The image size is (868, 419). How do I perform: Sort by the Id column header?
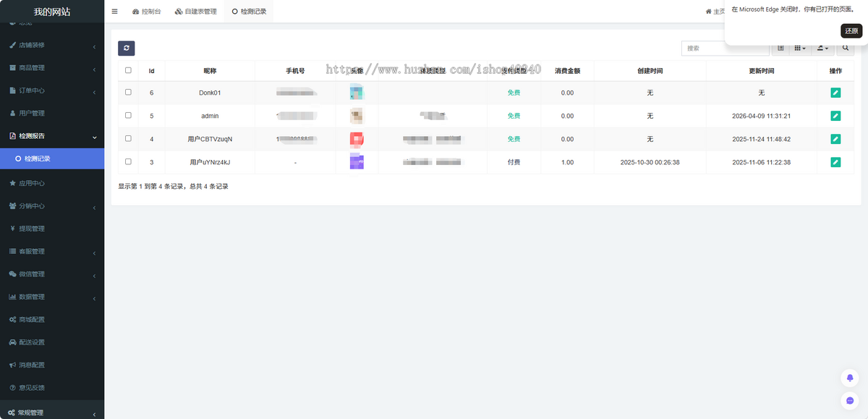coord(152,71)
